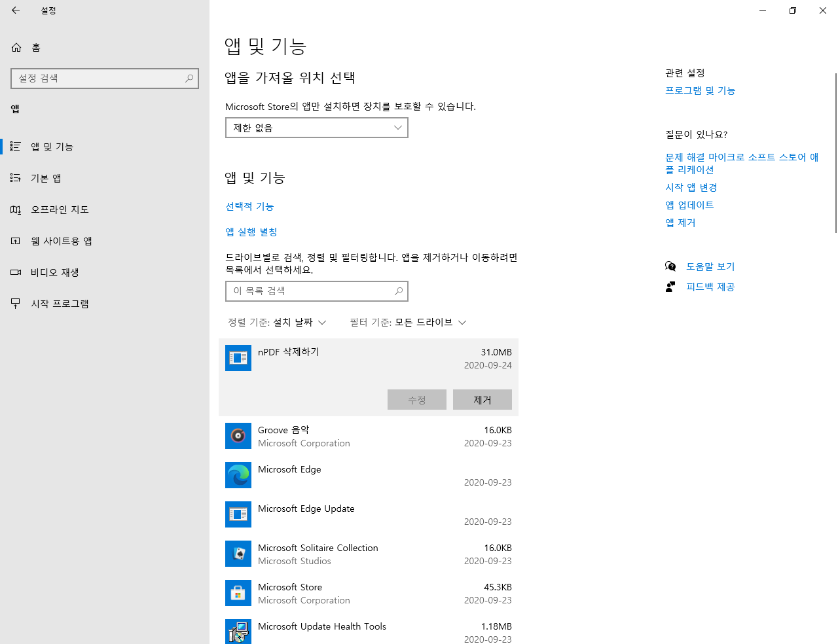838x644 pixels.
Task: Select the 기본 앱 sidebar icon
Action: [16, 178]
